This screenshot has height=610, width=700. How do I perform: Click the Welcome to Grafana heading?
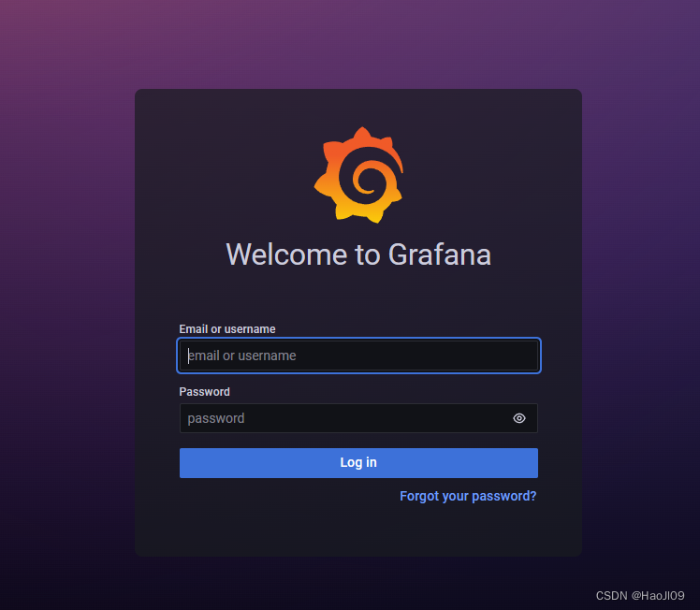pos(358,254)
